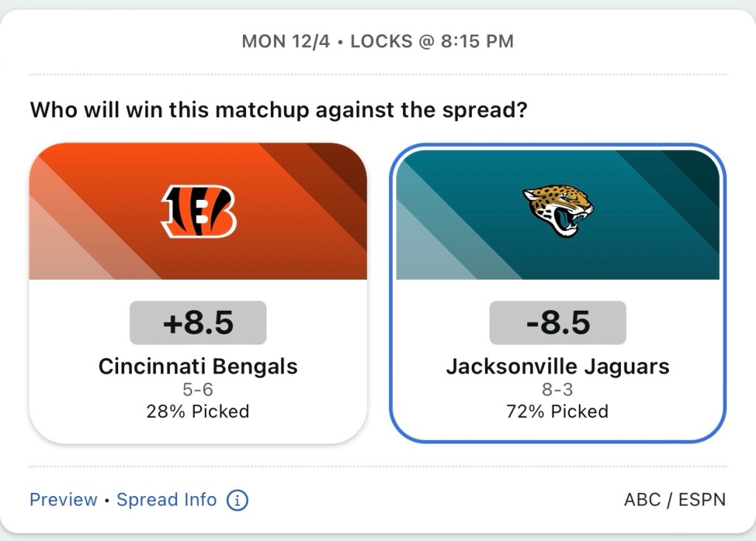Click the Jaguars 8-3 record
Image resolution: width=756 pixels, height=541 pixels.
557,390
